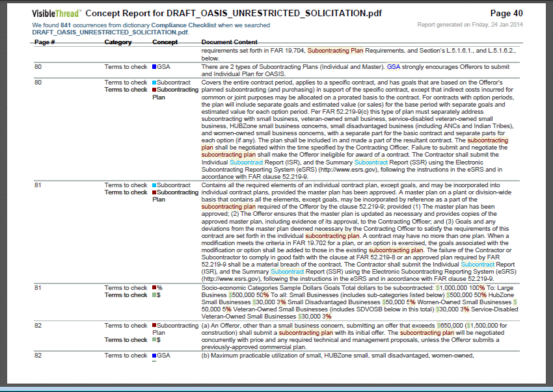Viewport: 553px width, 392px height.
Task: Click the 'Subcontract' concept label in the page 80 row
Action: [174, 83]
